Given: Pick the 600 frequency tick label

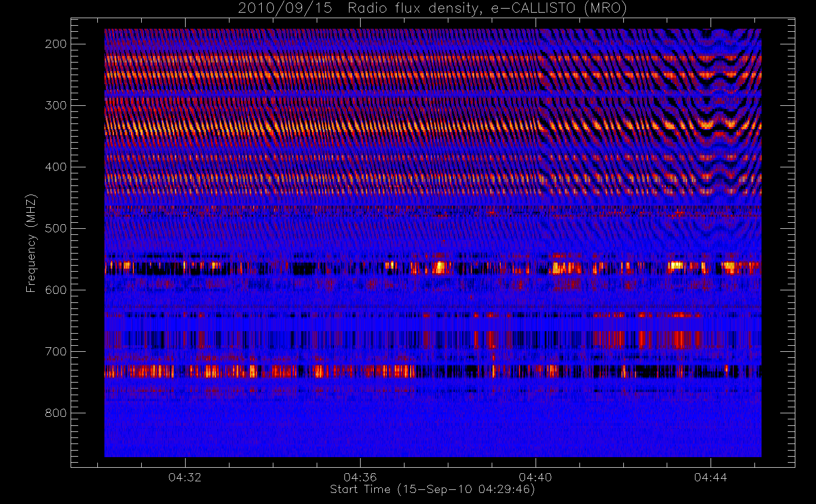Looking at the screenshot, I should [x=56, y=290].
